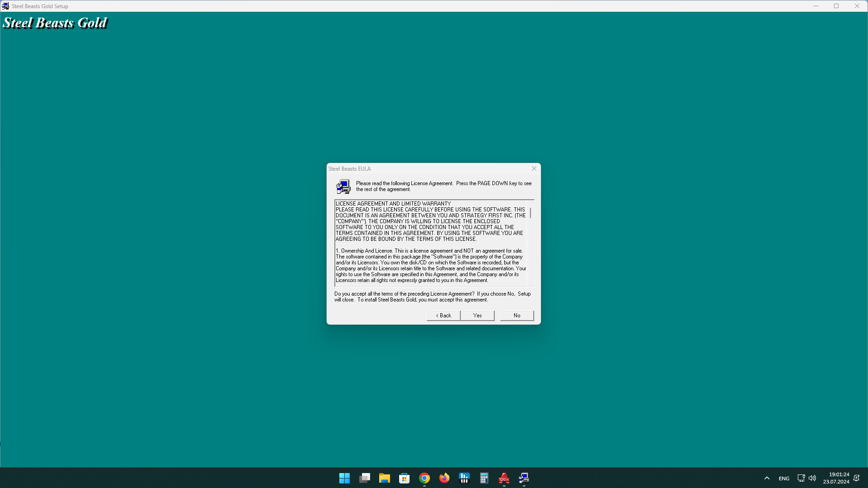This screenshot has width=868, height=488.
Task: Open network settings tray icon
Action: (801, 478)
